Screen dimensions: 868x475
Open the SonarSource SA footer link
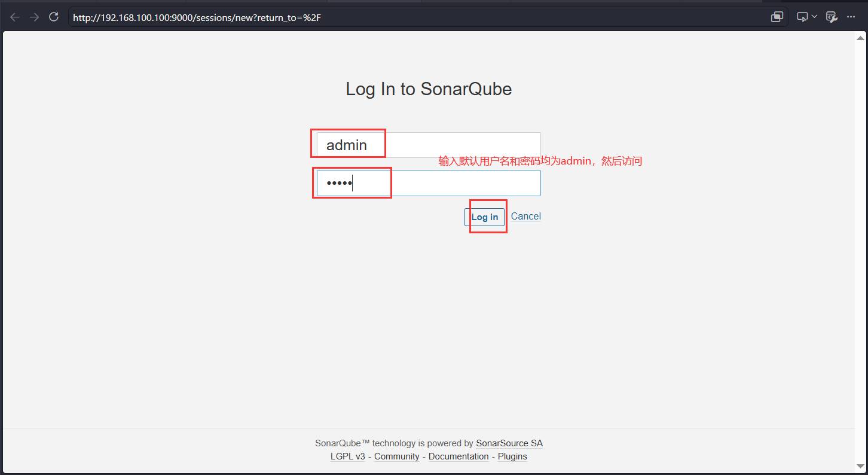[x=509, y=443]
